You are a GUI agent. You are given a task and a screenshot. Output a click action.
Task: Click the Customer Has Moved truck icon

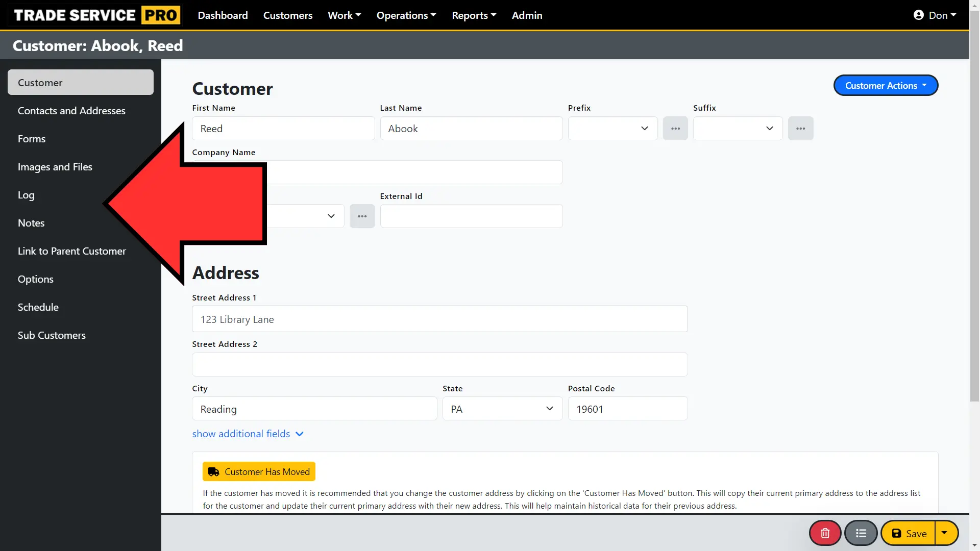tap(214, 471)
